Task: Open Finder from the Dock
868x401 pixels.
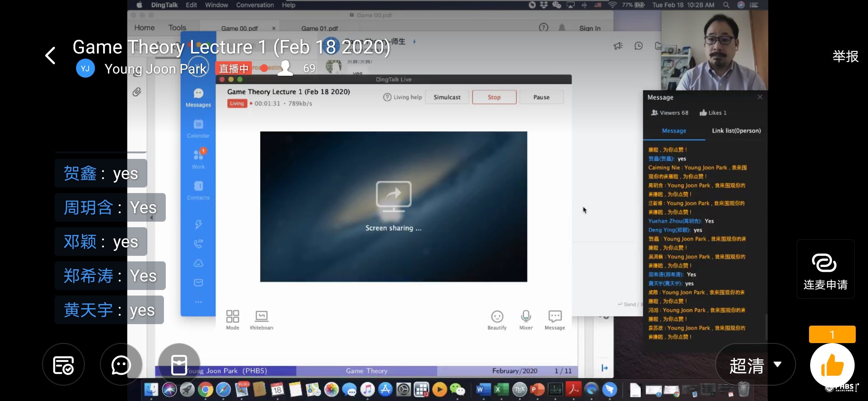Action: point(151,389)
